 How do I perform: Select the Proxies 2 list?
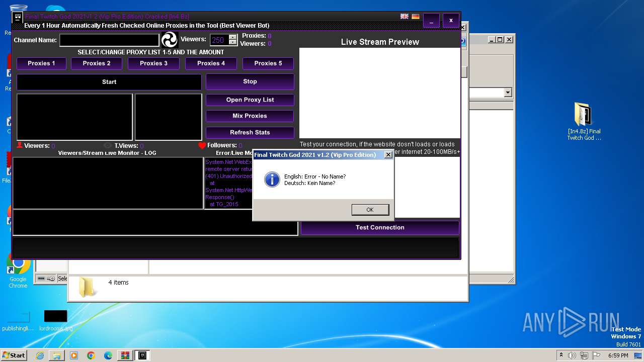pos(97,63)
